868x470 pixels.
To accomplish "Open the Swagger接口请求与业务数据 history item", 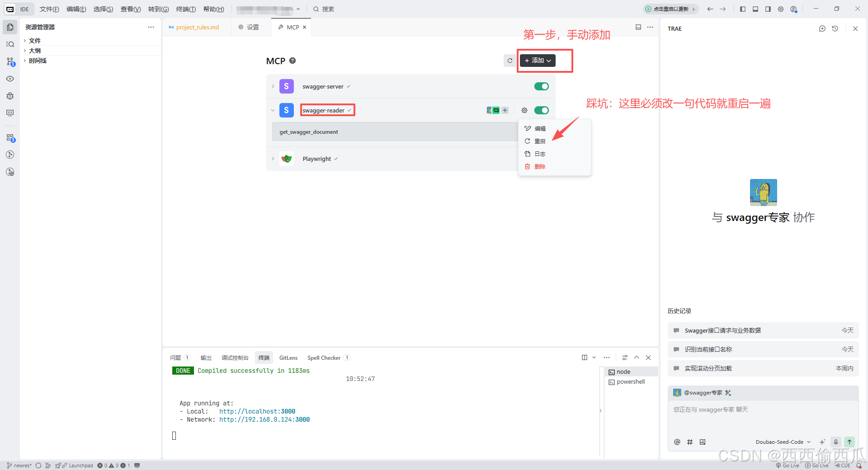I will pos(763,330).
